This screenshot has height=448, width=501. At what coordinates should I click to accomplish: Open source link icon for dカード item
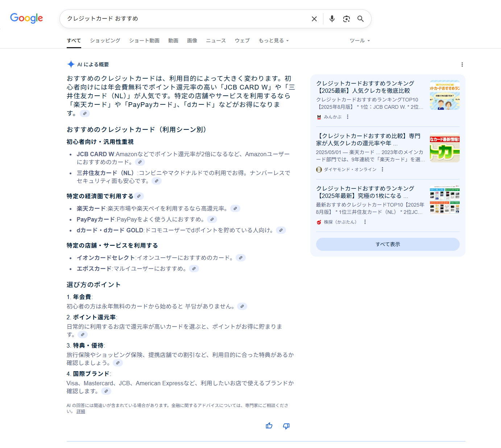tap(281, 230)
